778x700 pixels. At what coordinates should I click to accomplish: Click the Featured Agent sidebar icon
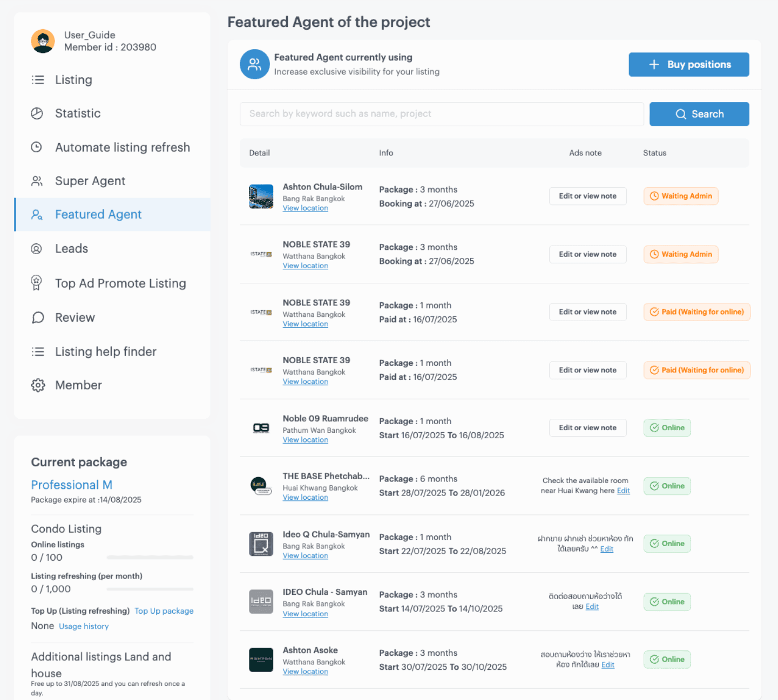37,215
